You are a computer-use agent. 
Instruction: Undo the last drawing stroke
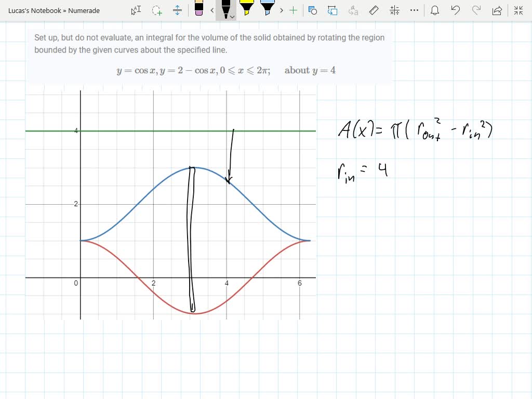(455, 10)
